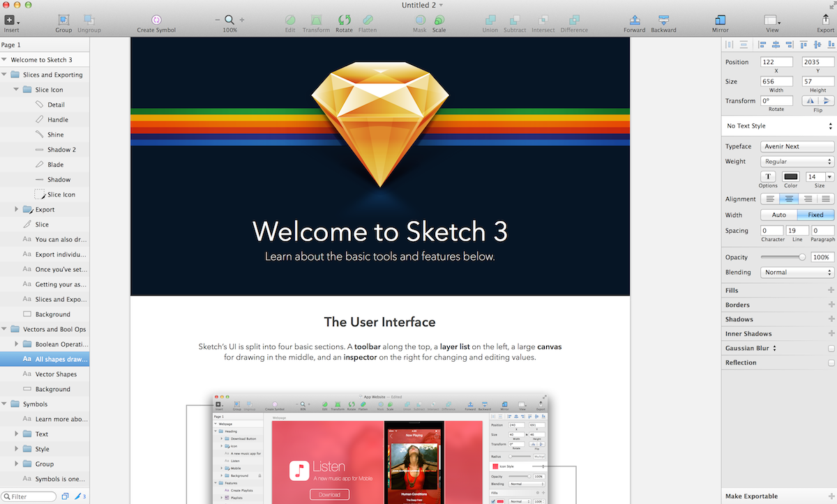Select the Scale tool
The image size is (837, 504).
pyautogui.click(x=439, y=20)
